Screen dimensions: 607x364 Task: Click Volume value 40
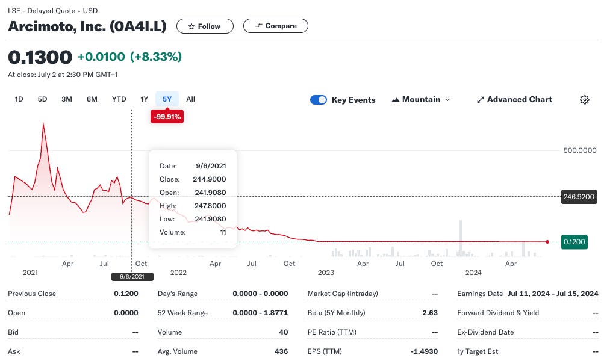(284, 332)
